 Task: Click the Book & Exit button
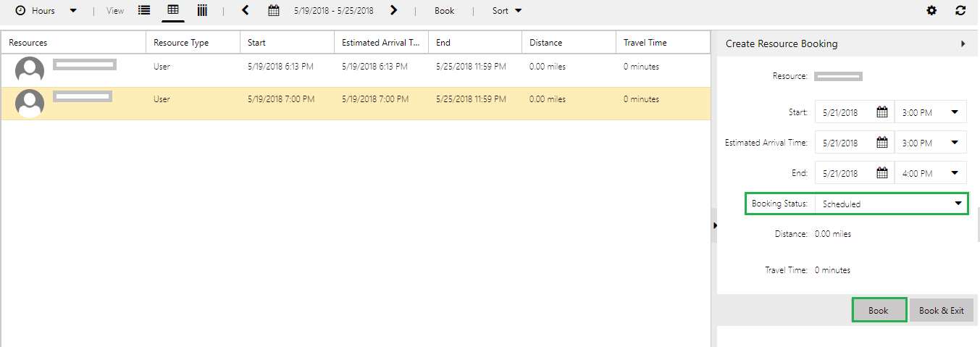pyautogui.click(x=941, y=310)
